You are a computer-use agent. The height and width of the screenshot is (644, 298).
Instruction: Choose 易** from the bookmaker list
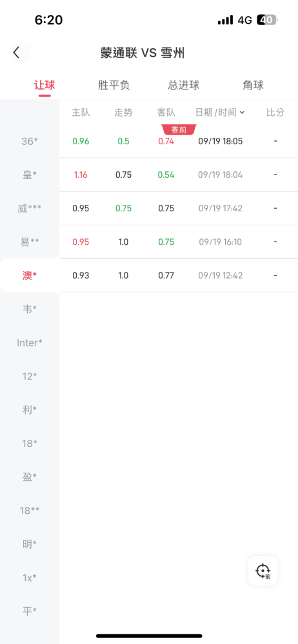[x=30, y=242]
